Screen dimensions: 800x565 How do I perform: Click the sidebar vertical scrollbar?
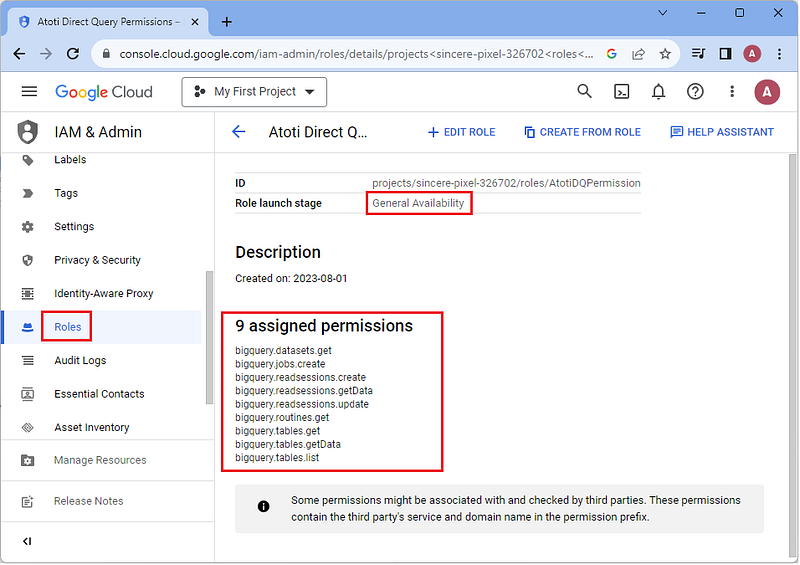click(x=209, y=337)
